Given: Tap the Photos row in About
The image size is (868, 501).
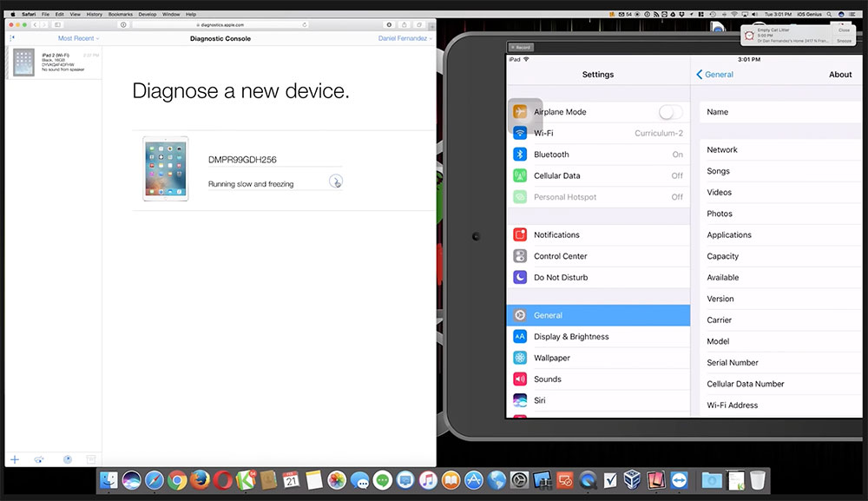Looking at the screenshot, I should [x=781, y=214].
